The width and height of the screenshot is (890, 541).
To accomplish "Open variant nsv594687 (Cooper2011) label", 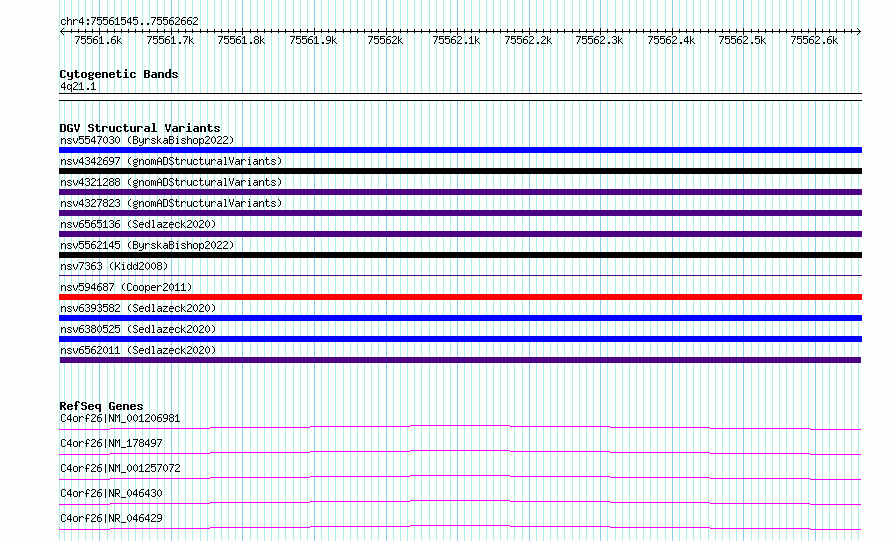I will point(126,287).
